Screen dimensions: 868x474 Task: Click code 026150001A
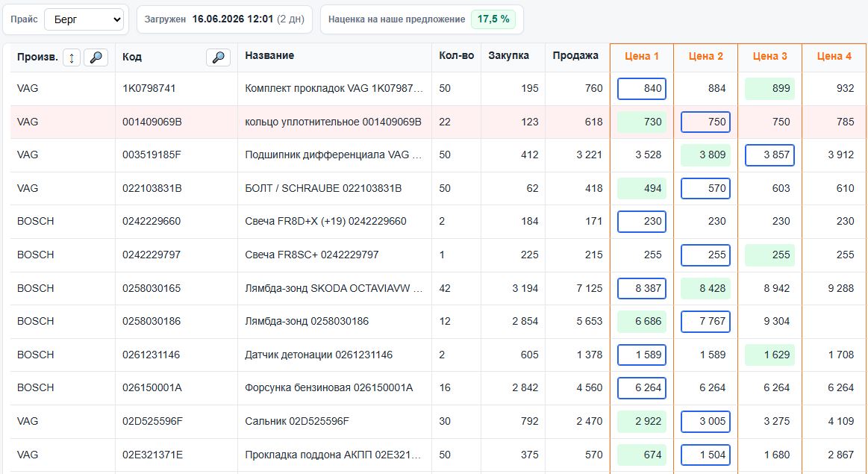(152, 387)
